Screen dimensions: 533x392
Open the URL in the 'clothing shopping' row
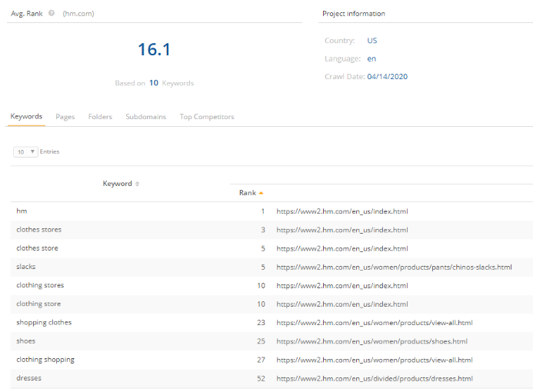375,360
